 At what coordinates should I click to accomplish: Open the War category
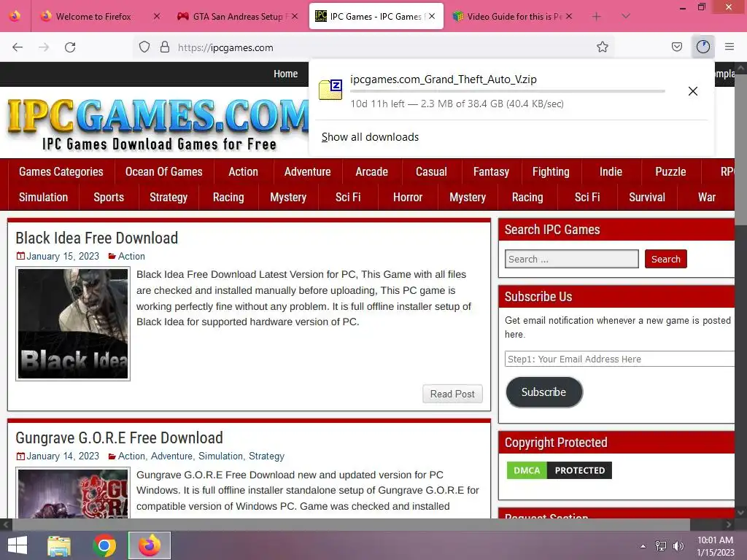[x=706, y=198]
